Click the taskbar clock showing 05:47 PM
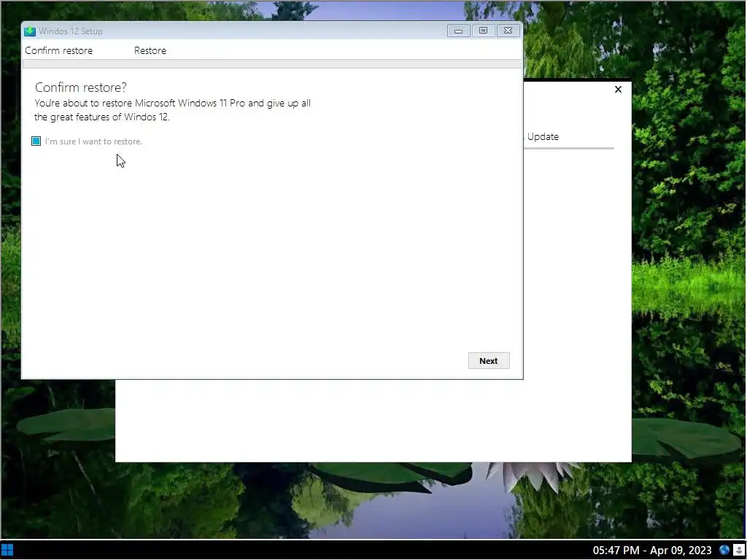 point(652,551)
